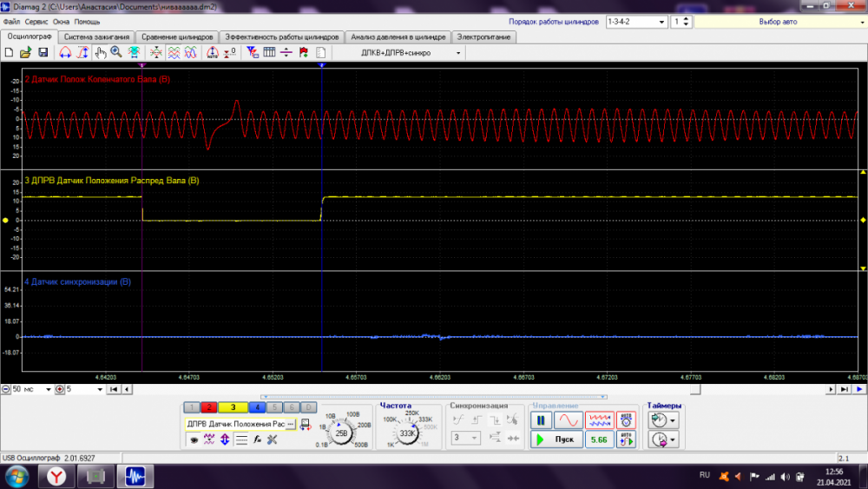Image resolution: width=868 pixels, height=489 pixels.
Task: Click the red flag marker icon
Action: click(x=303, y=53)
